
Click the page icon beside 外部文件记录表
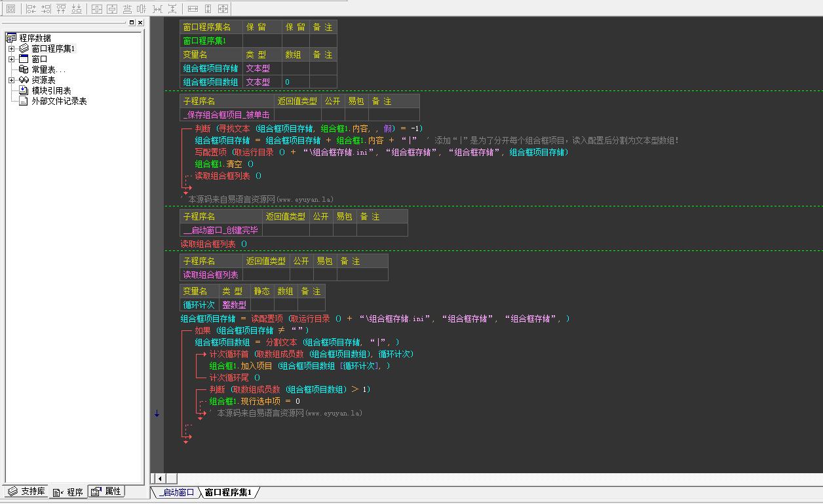pyautogui.click(x=24, y=101)
